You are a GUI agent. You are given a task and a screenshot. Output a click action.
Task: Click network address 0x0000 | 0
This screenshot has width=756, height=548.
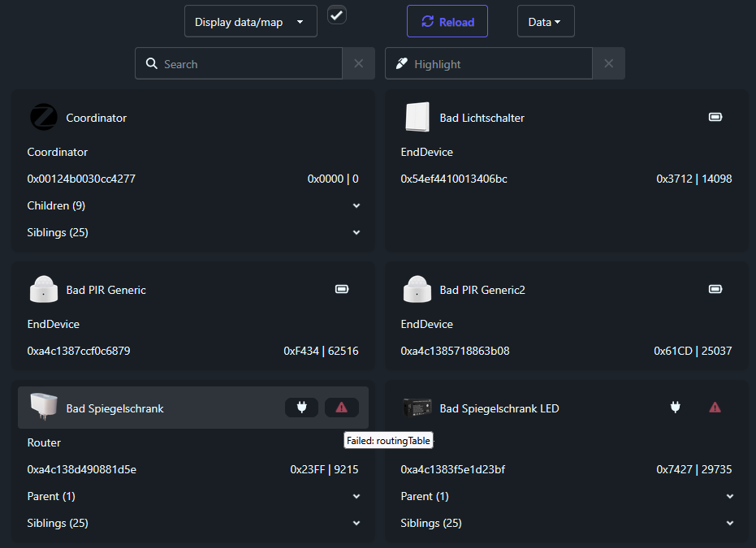coord(333,179)
